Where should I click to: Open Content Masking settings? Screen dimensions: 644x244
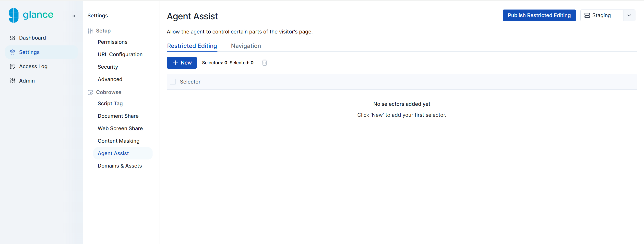tap(119, 141)
